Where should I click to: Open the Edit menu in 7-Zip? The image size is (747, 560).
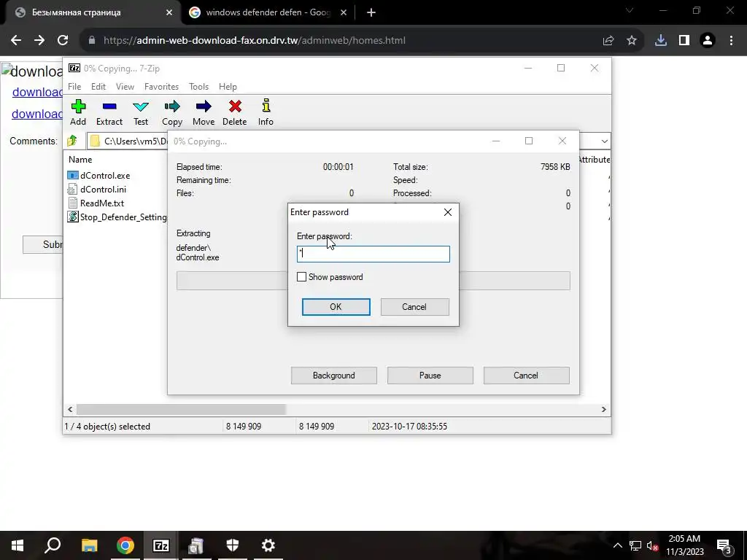click(x=98, y=87)
